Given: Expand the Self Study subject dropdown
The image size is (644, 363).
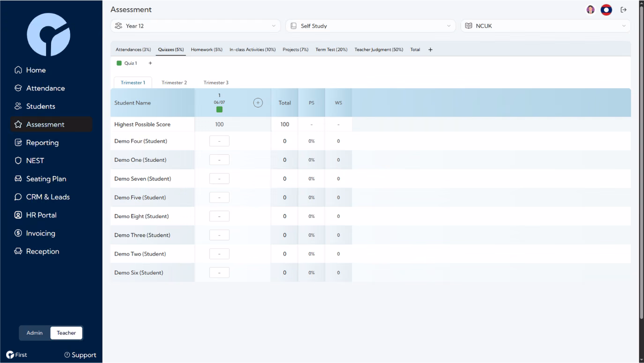Looking at the screenshot, I should point(370,26).
